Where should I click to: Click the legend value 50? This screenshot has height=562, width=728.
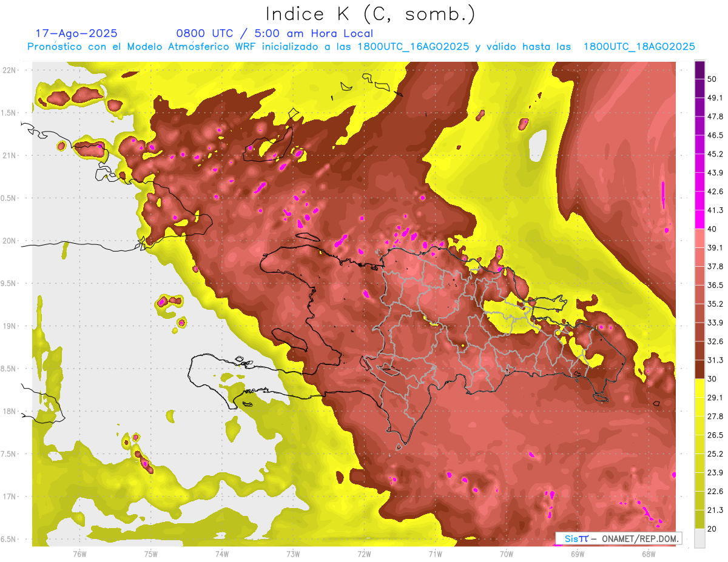(713, 79)
